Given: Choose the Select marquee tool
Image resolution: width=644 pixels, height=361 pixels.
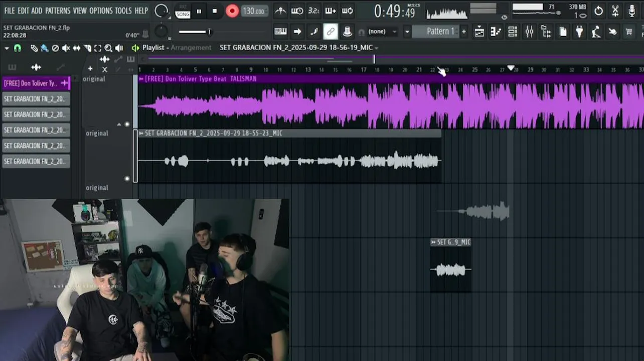Looking at the screenshot, I should pyautogui.click(x=98, y=48).
